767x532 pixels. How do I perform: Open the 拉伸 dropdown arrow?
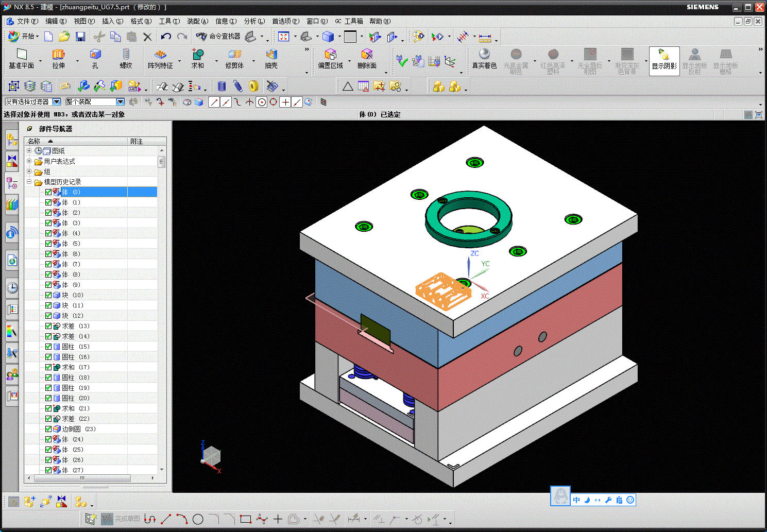[77, 61]
